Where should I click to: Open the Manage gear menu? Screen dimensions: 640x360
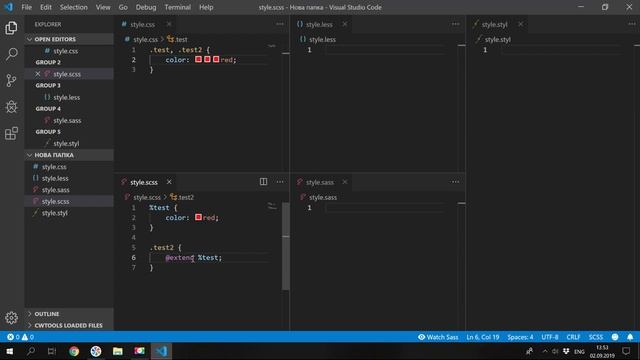(11, 318)
